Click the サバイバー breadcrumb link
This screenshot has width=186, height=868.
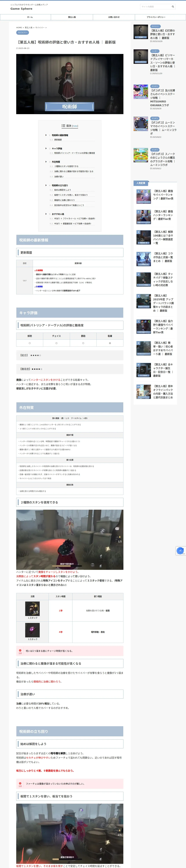40,28
